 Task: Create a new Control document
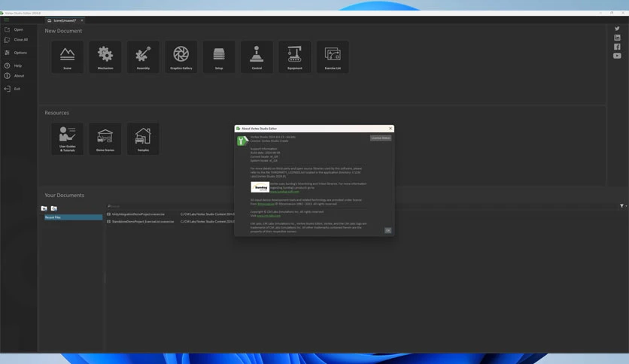257,57
